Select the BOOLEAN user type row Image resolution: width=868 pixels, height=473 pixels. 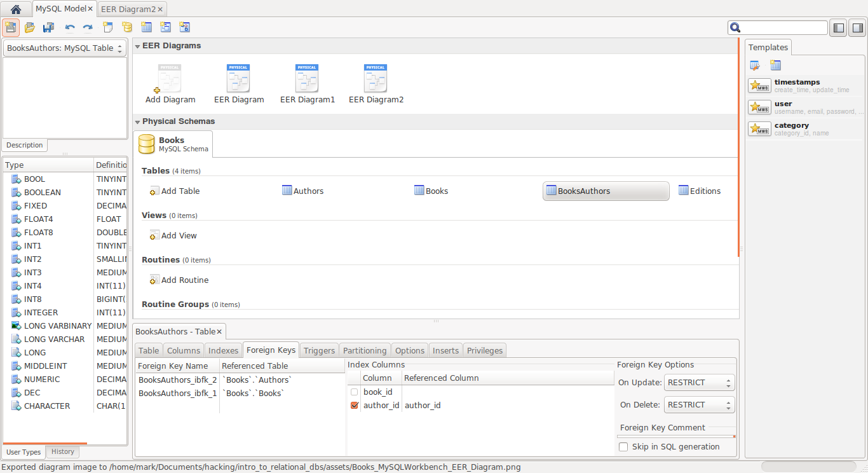point(65,192)
